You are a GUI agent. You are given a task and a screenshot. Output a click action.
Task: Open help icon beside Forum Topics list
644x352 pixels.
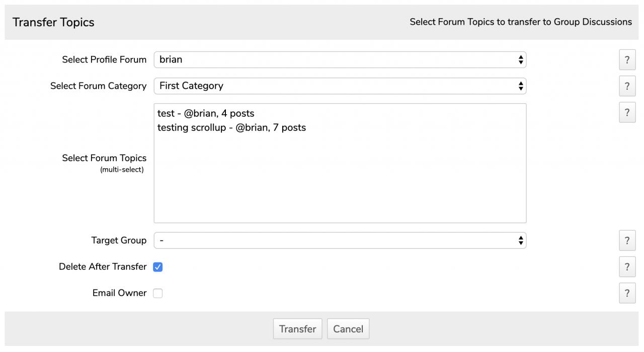pyautogui.click(x=627, y=113)
